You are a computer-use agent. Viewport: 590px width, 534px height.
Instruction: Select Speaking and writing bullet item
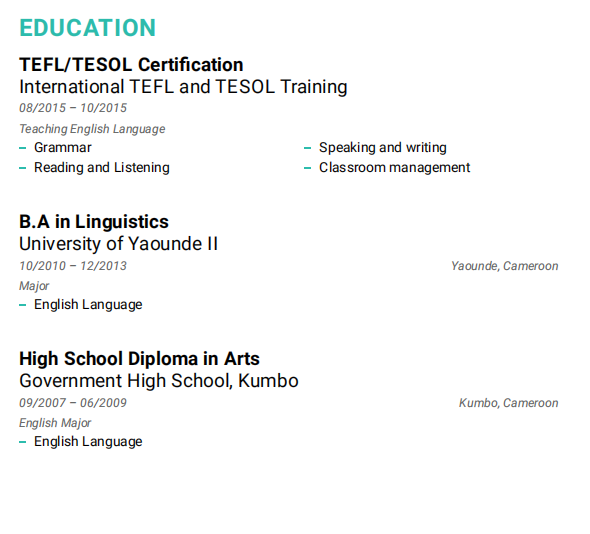point(383,148)
